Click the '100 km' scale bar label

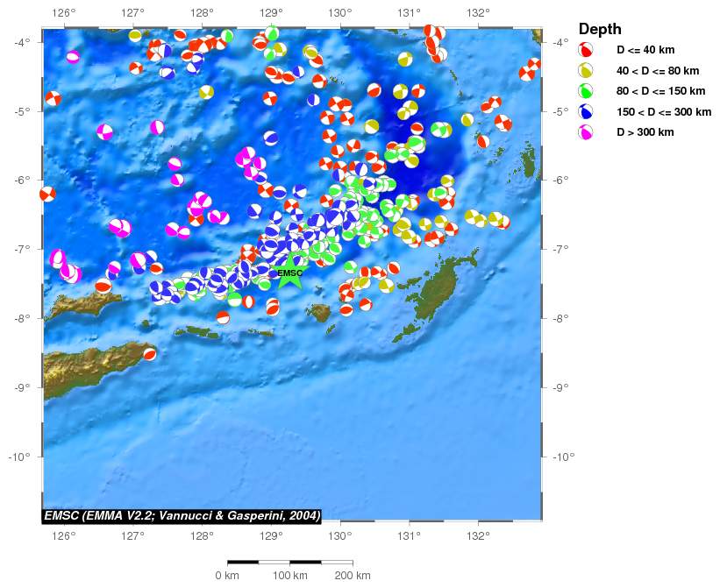(x=289, y=576)
